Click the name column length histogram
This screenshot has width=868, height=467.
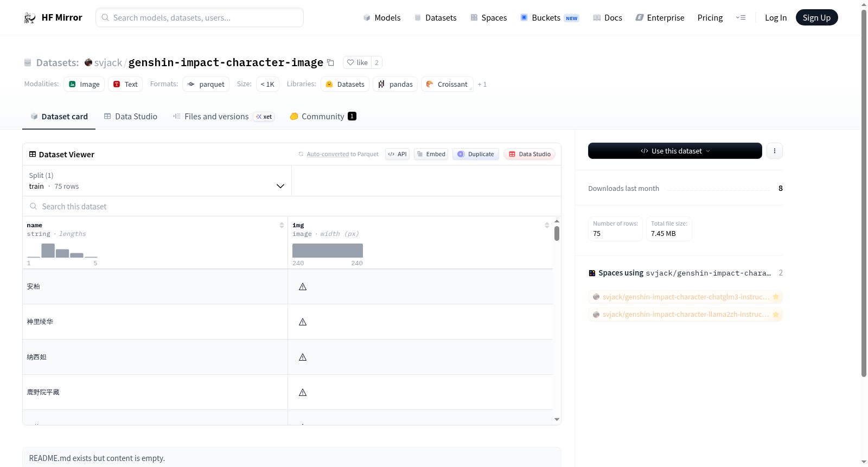pos(62,250)
